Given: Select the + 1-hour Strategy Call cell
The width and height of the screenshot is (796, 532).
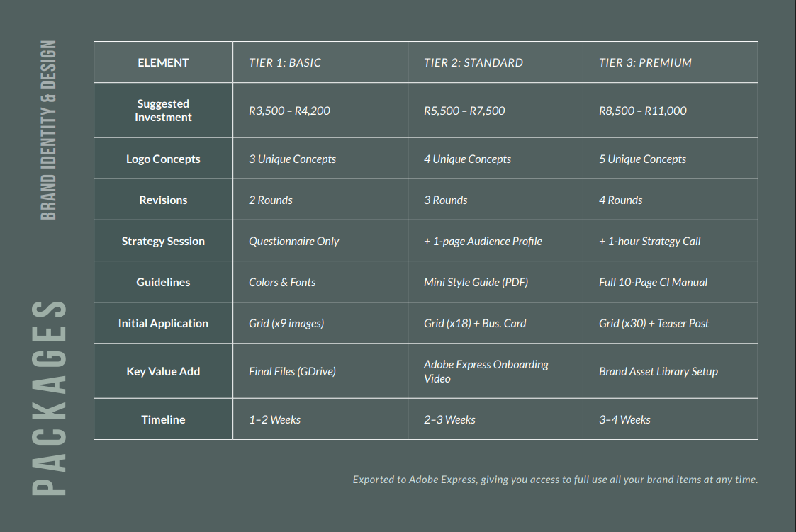Looking at the screenshot, I should click(649, 241).
